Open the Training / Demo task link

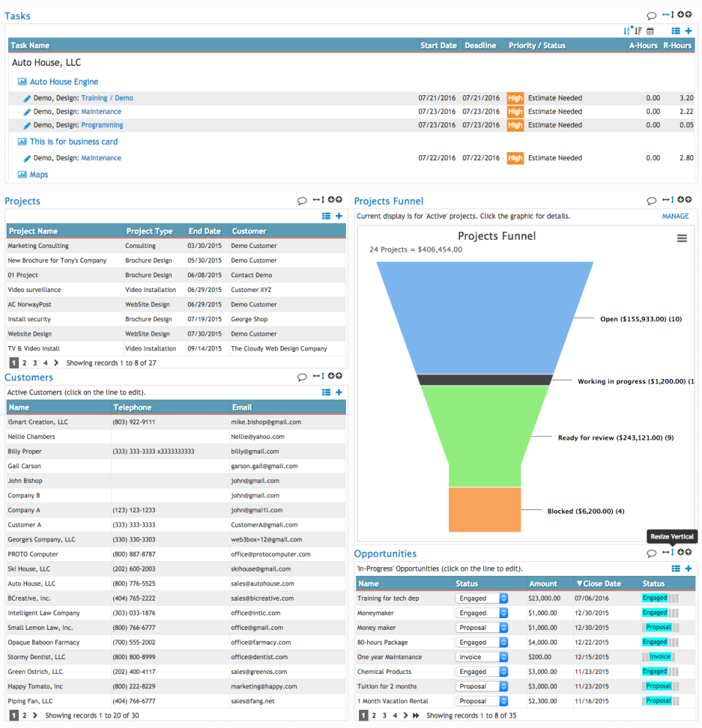[x=107, y=97]
